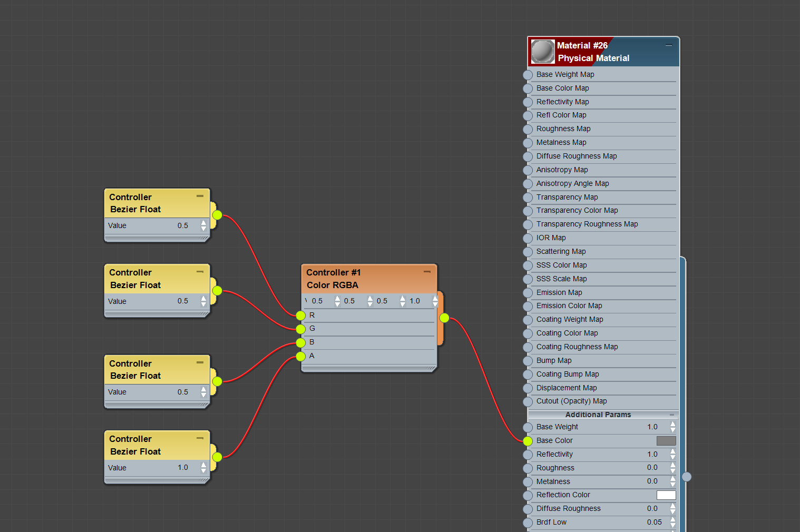Open the Base Color gray swatch
Viewport: 800px width, 532px height.
[666, 441]
